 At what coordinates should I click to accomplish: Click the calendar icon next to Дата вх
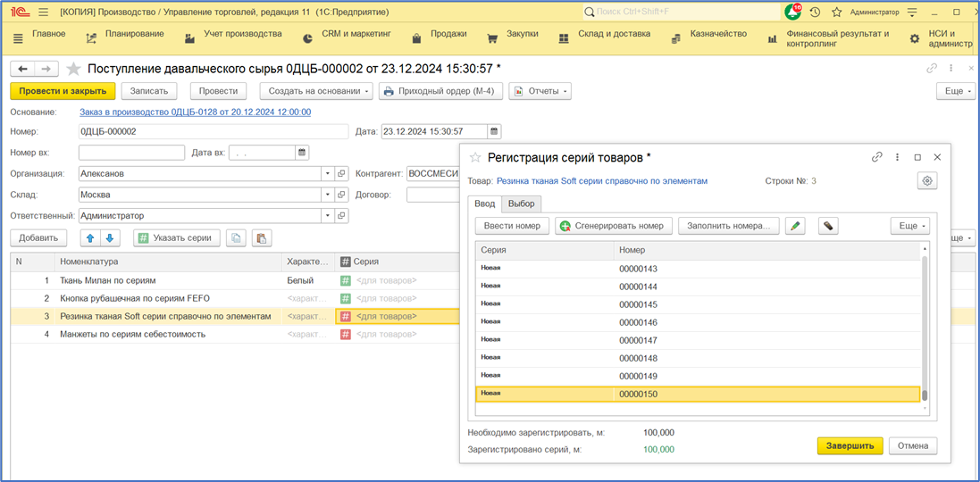pyautogui.click(x=302, y=153)
